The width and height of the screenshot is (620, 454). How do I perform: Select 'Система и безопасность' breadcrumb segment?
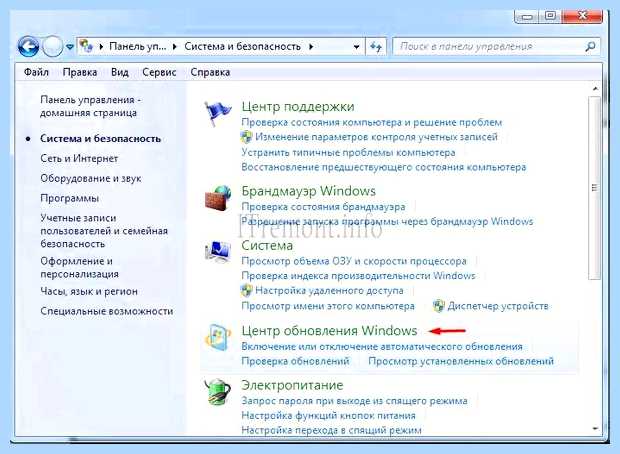click(242, 47)
